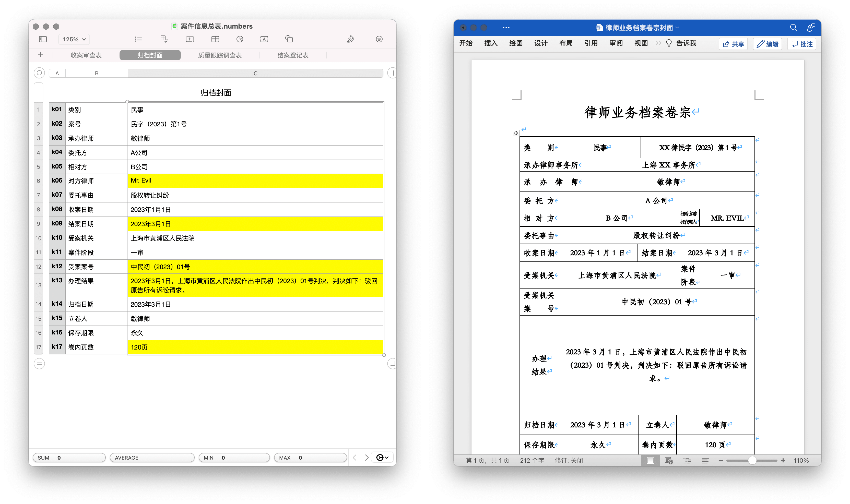The image size is (850, 504).
Task: Select the 归档封面 sheet tab
Action: (150, 55)
